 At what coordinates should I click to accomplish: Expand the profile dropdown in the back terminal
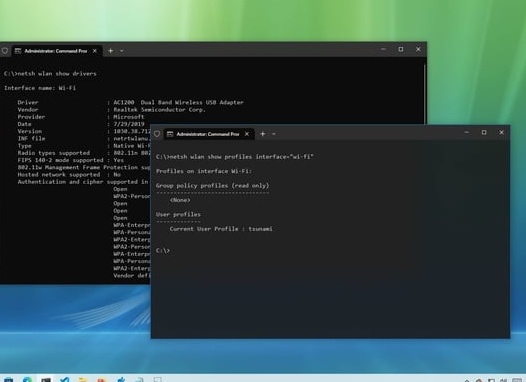[122, 51]
